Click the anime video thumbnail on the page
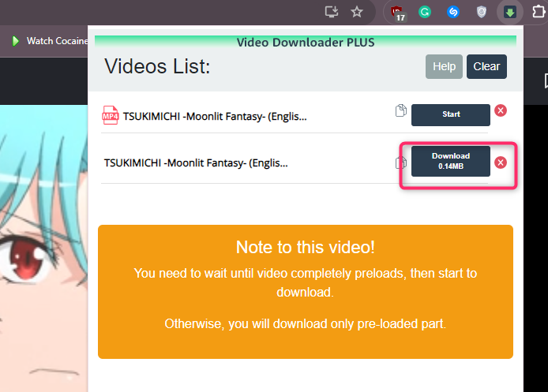Image resolution: width=548 pixels, height=392 pixels. click(43, 248)
